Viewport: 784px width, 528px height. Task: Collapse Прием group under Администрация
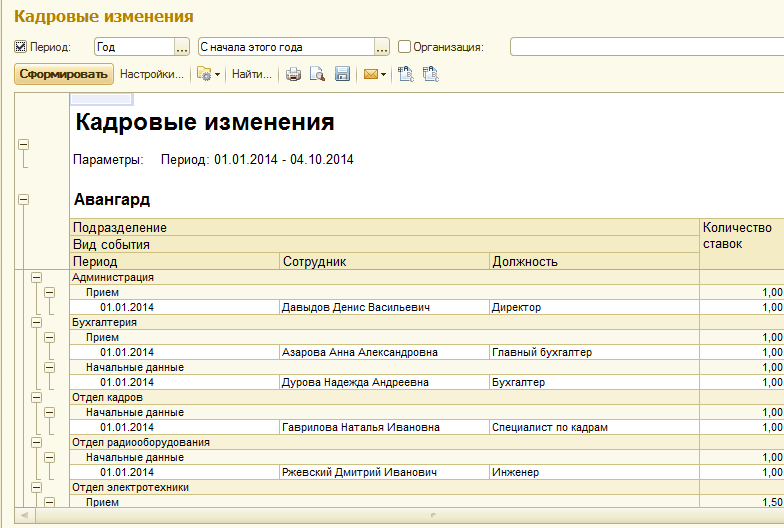tap(50, 292)
